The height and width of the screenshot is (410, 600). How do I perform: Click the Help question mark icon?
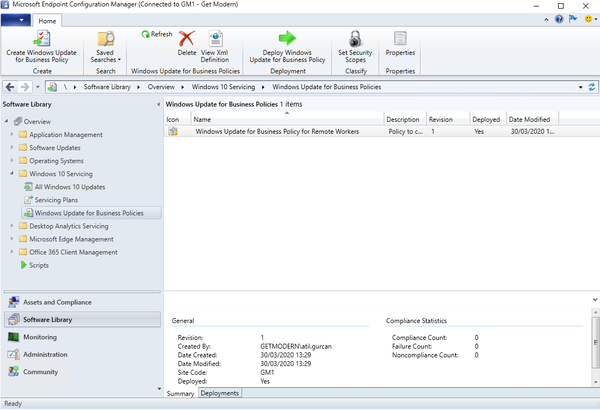click(x=559, y=19)
